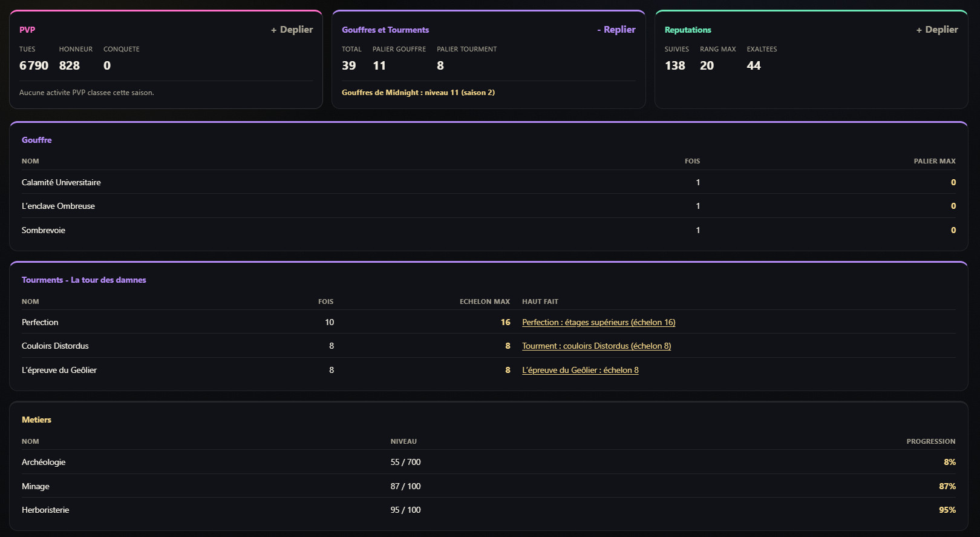
Task: Select the L'enclave Ombreuse row name
Action: tap(58, 206)
